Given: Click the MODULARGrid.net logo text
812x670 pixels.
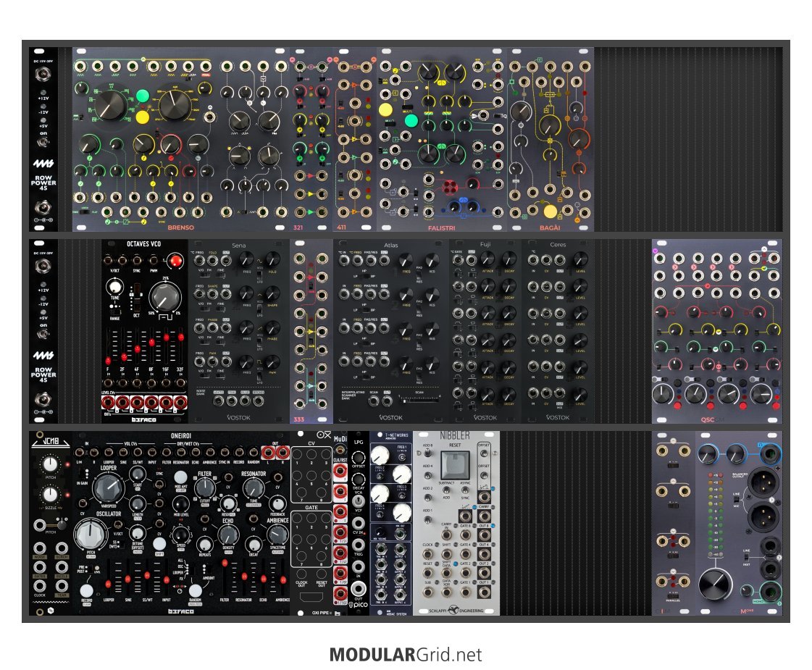Looking at the screenshot, I should 406,655.
